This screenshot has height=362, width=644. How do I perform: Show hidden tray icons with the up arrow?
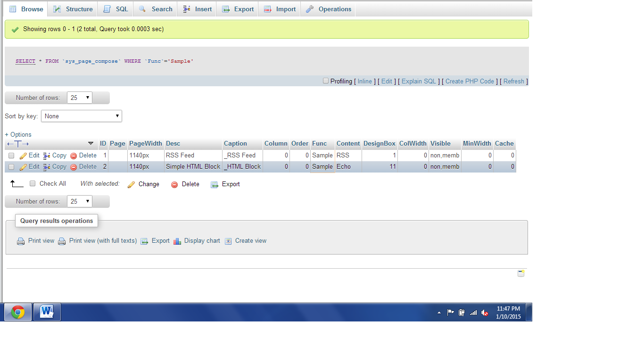tap(439, 313)
